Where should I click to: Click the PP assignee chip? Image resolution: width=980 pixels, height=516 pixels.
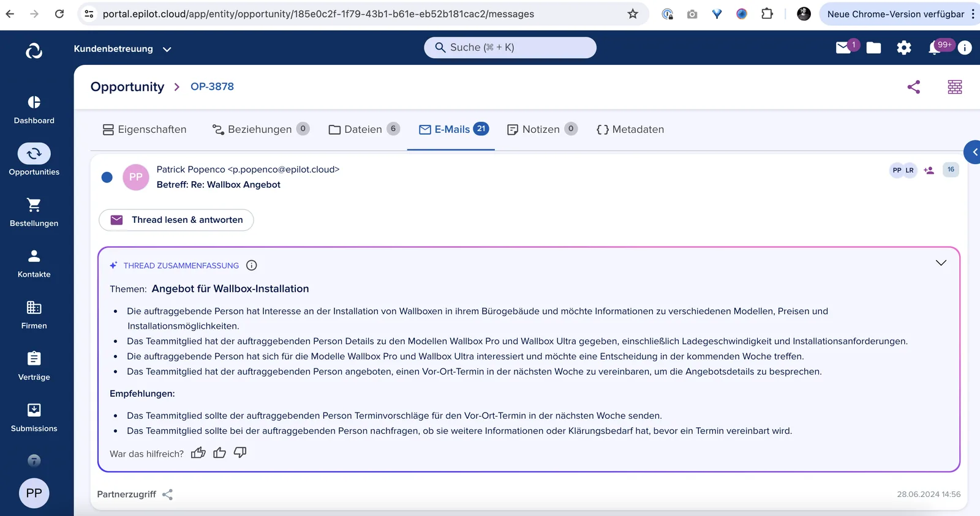[897, 170]
